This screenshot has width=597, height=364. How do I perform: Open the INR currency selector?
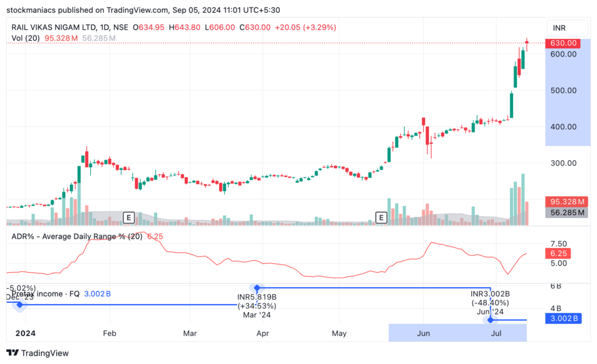(x=568, y=28)
